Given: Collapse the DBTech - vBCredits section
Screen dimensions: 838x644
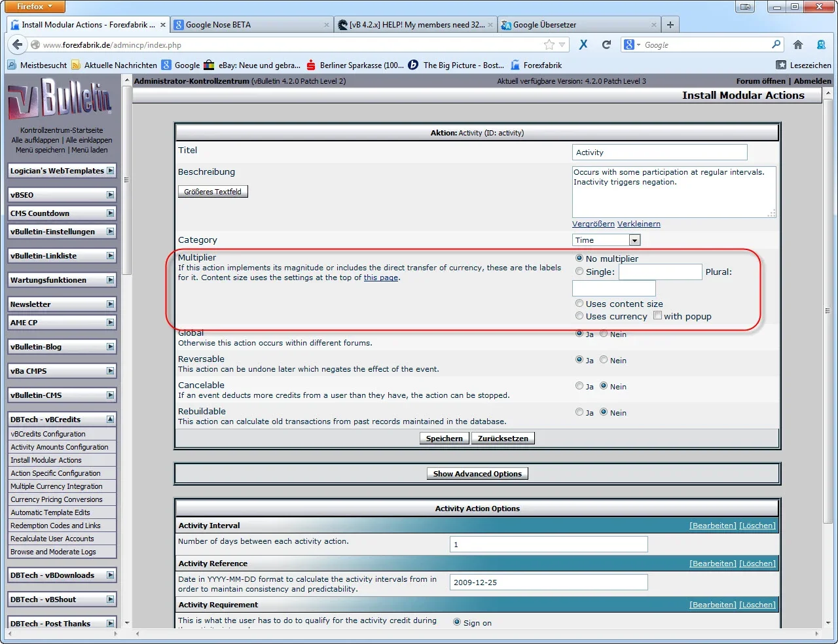Looking at the screenshot, I should pyautogui.click(x=110, y=420).
